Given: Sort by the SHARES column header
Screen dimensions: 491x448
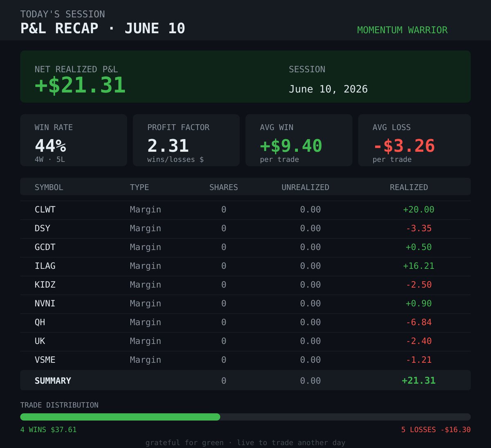Looking at the screenshot, I should [x=223, y=187].
